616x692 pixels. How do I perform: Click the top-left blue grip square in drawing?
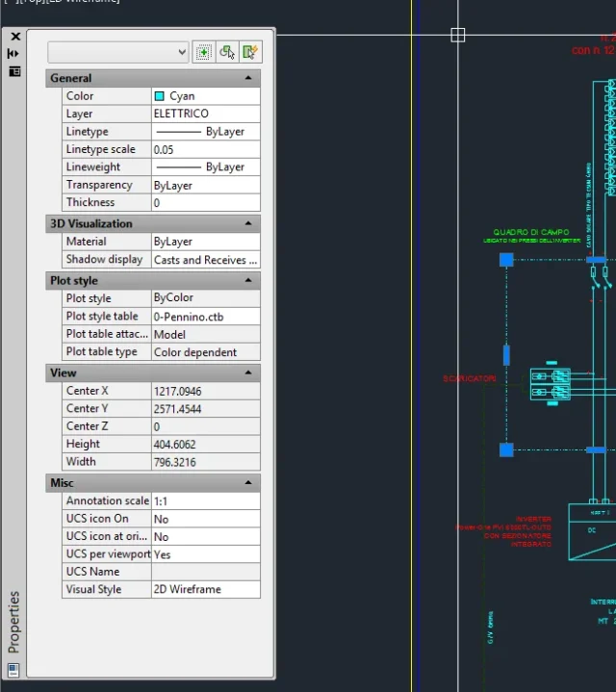(x=506, y=260)
